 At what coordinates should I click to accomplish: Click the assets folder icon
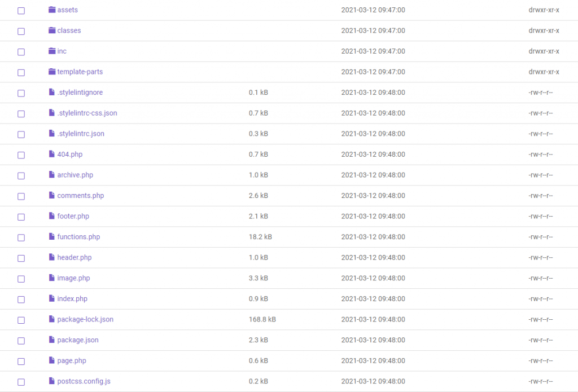52,10
